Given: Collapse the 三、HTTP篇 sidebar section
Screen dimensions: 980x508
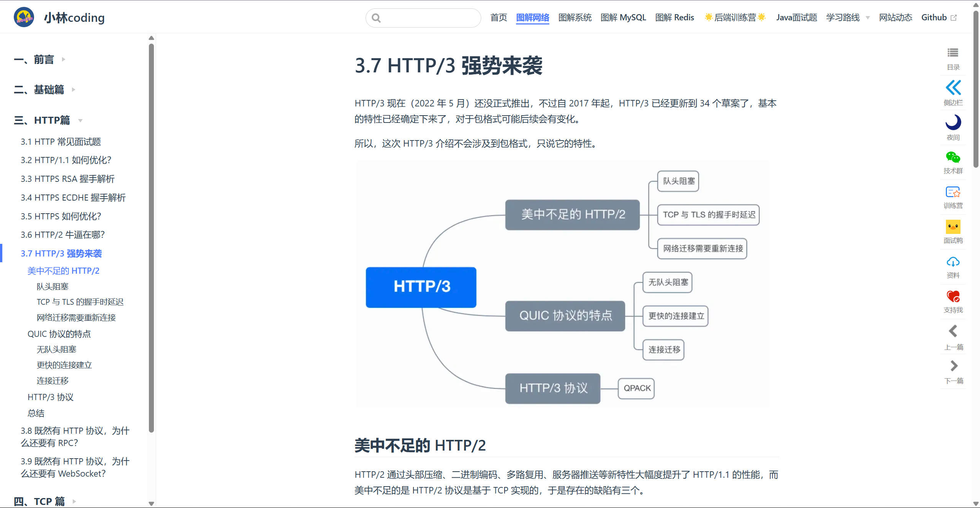Looking at the screenshot, I should tap(42, 120).
